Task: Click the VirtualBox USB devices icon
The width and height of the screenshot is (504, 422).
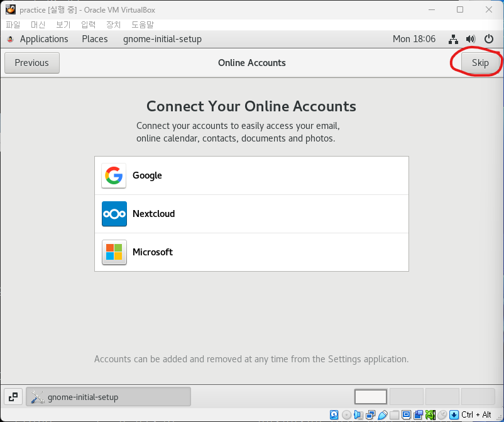Action: pos(383,415)
